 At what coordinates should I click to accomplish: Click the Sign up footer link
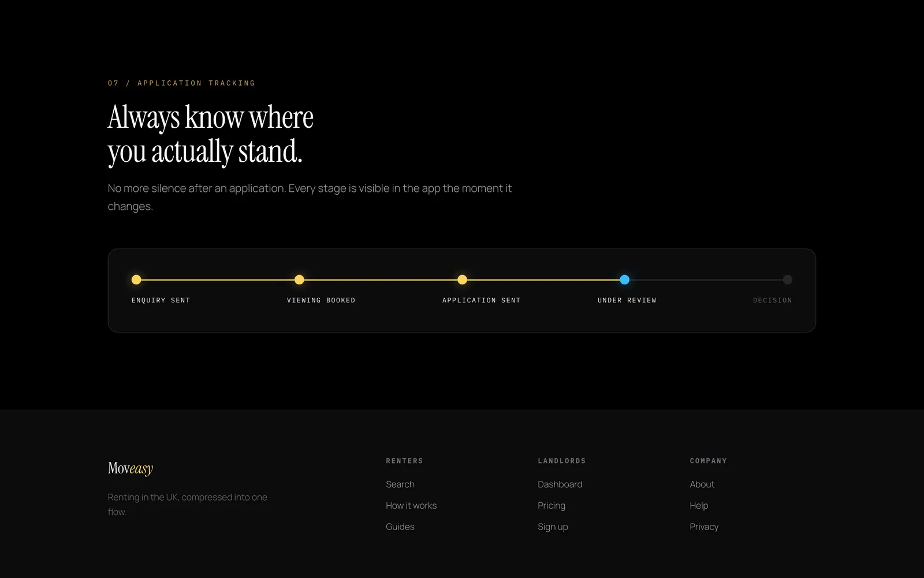[553, 527]
